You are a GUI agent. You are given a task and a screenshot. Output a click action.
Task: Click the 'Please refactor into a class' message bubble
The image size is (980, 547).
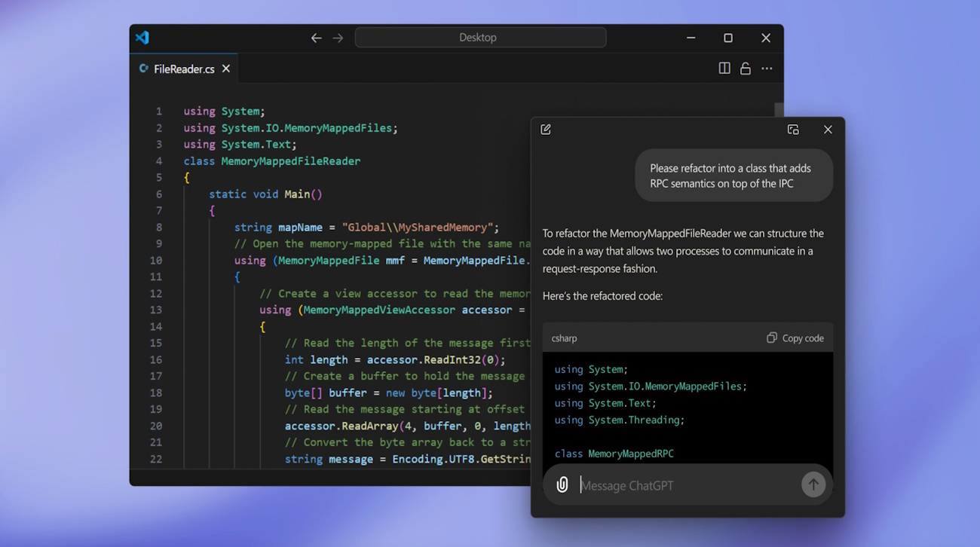coord(733,176)
